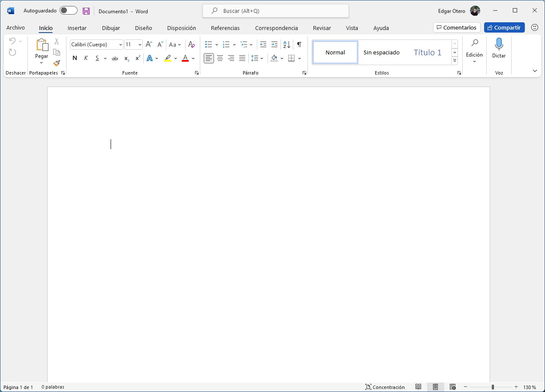Open the font size dropdown
Image resolution: width=545 pixels, height=392 pixels.
pos(140,44)
